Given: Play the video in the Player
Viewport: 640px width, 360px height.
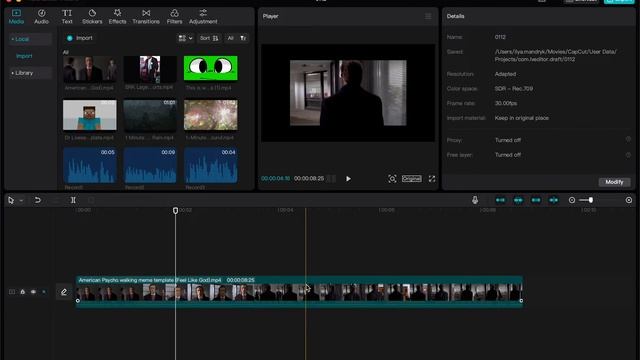Looking at the screenshot, I should click(x=348, y=179).
